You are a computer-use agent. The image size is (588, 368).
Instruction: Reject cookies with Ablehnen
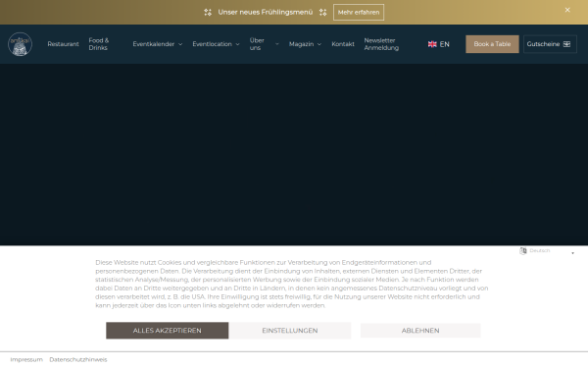coord(420,331)
